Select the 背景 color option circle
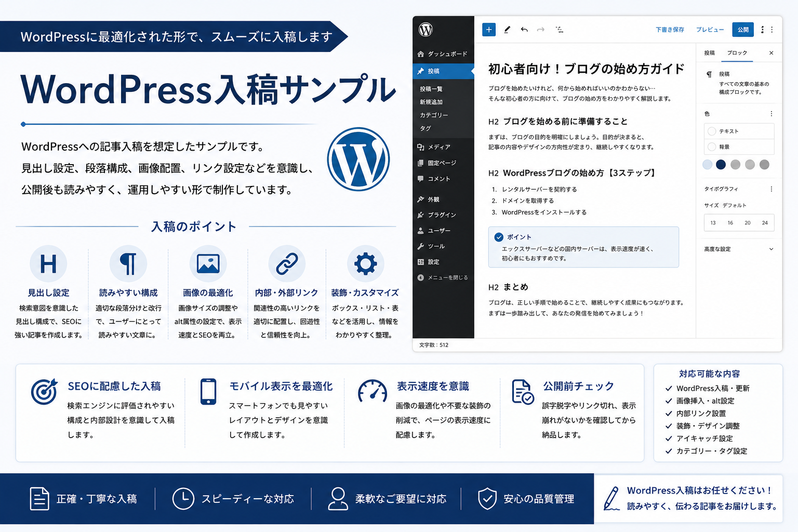The image size is (798, 532). tap(712, 147)
